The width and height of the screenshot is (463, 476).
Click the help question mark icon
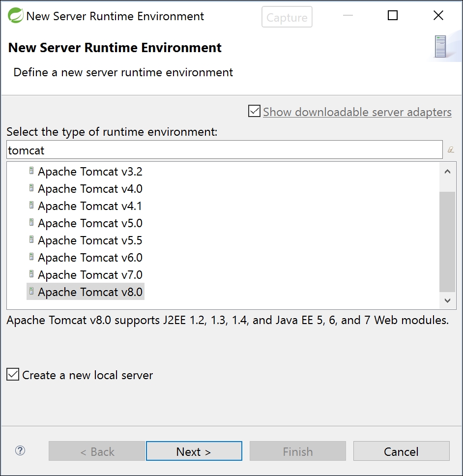click(x=20, y=450)
